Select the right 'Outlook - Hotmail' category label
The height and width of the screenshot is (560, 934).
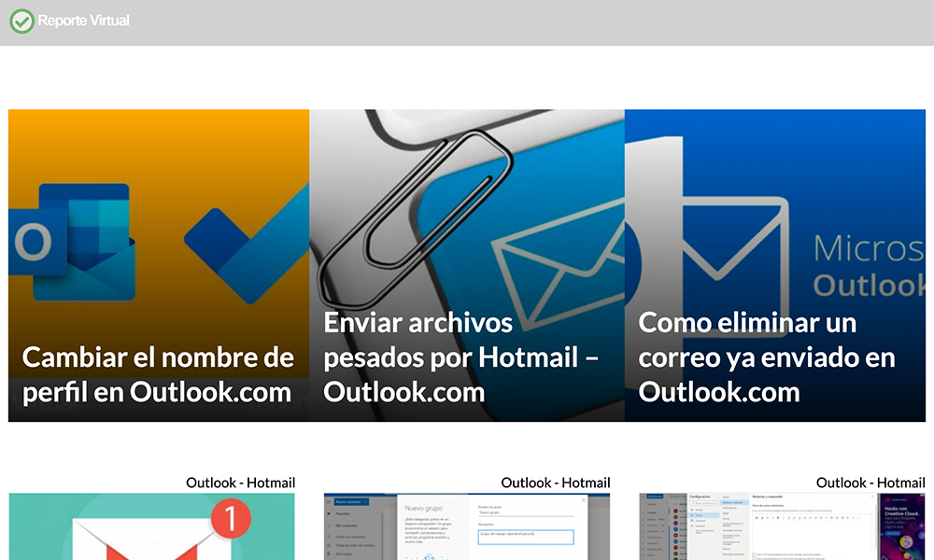tap(870, 483)
